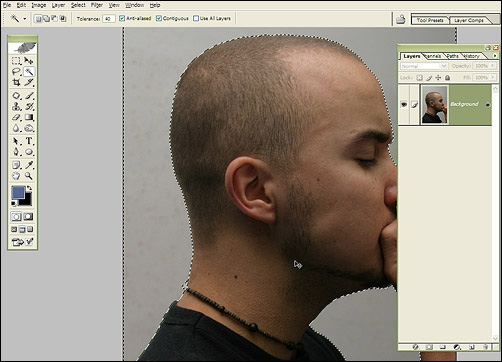This screenshot has height=362, width=502.
Task: Choose New Selection mode button
Action: click(38, 19)
